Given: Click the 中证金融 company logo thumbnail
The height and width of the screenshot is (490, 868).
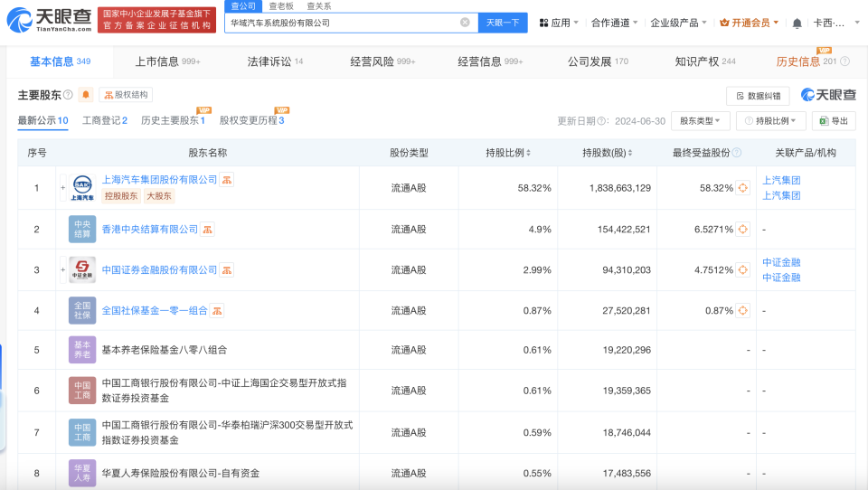Looking at the screenshot, I should (x=82, y=270).
